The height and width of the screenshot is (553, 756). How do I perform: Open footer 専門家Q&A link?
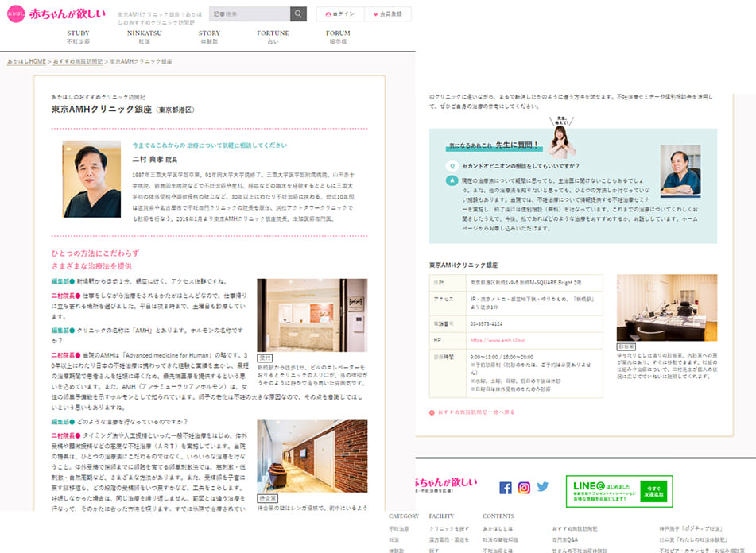[564, 540]
